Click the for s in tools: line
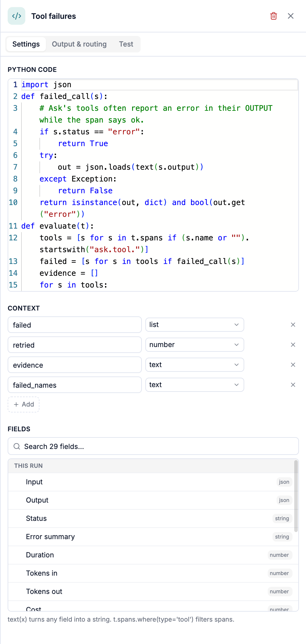The height and width of the screenshot is (644, 306). [74, 285]
